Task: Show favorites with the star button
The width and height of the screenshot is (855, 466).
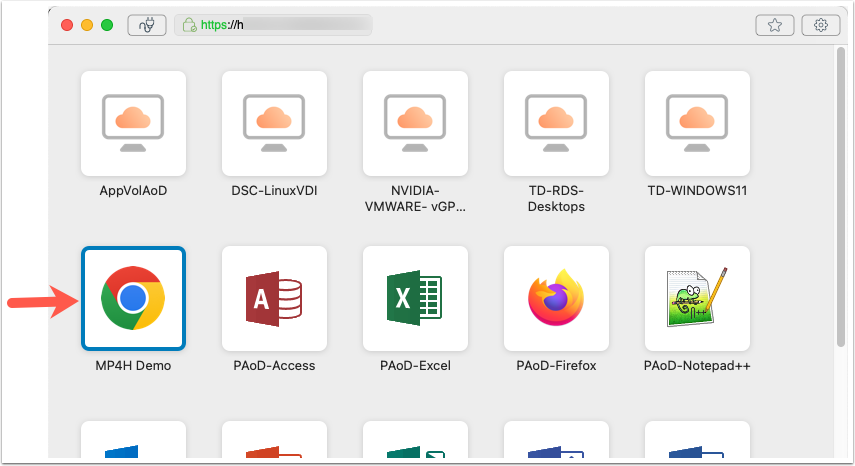Action: 775,25
